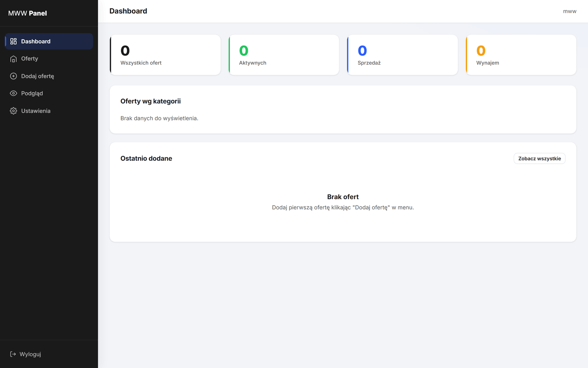Click the blue Sprzedaż stat card
The image size is (588, 368).
(x=402, y=55)
